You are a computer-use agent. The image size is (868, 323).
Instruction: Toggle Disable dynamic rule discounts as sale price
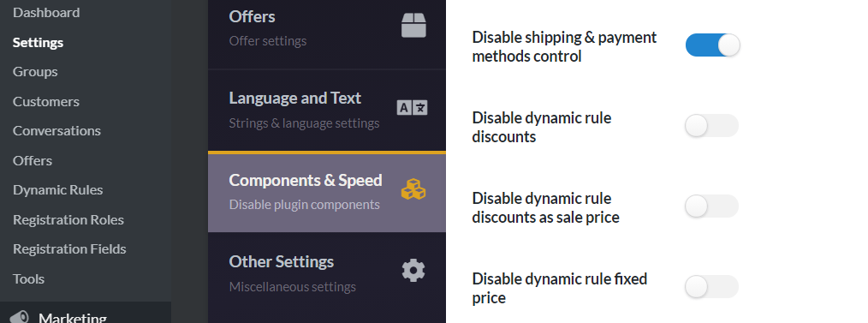pos(712,206)
